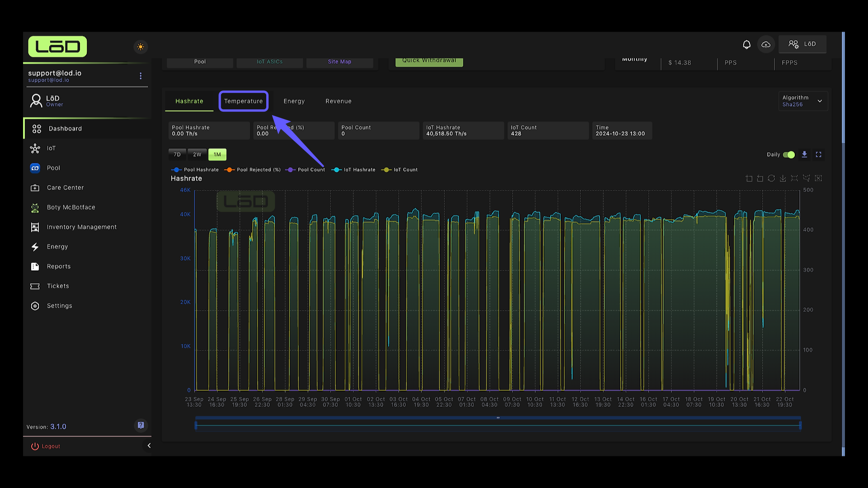868x488 pixels.
Task: Click the cloud upload icon
Action: click(x=766, y=44)
